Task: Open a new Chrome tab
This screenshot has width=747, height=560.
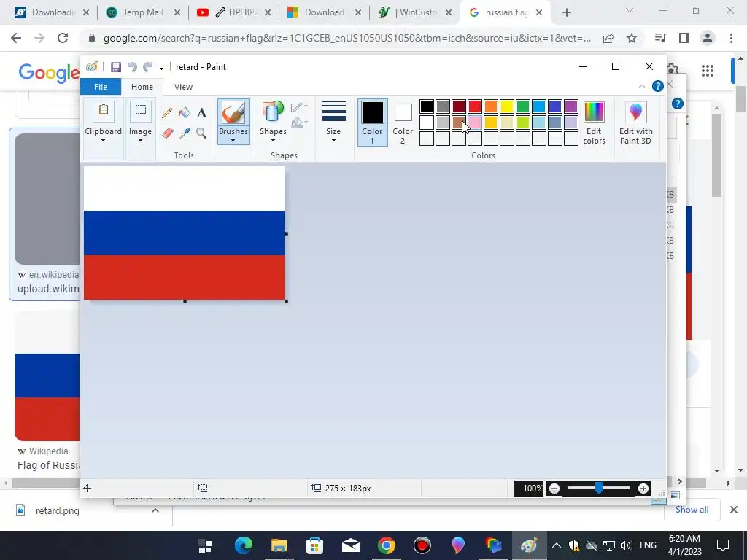Action: pos(566,12)
